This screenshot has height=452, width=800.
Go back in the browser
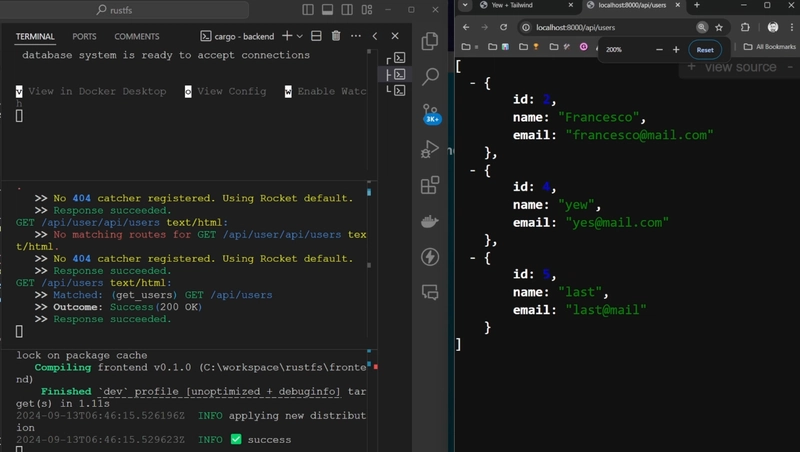click(466, 27)
